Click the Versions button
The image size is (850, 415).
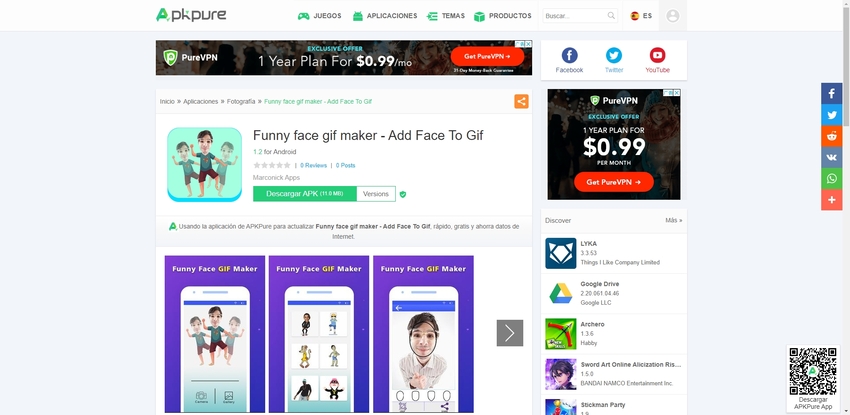point(376,193)
